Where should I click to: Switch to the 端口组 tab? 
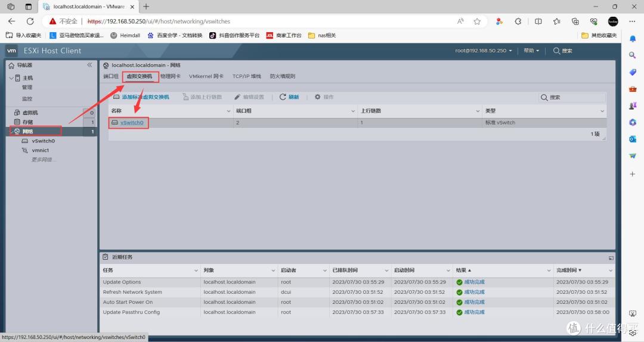coord(110,76)
